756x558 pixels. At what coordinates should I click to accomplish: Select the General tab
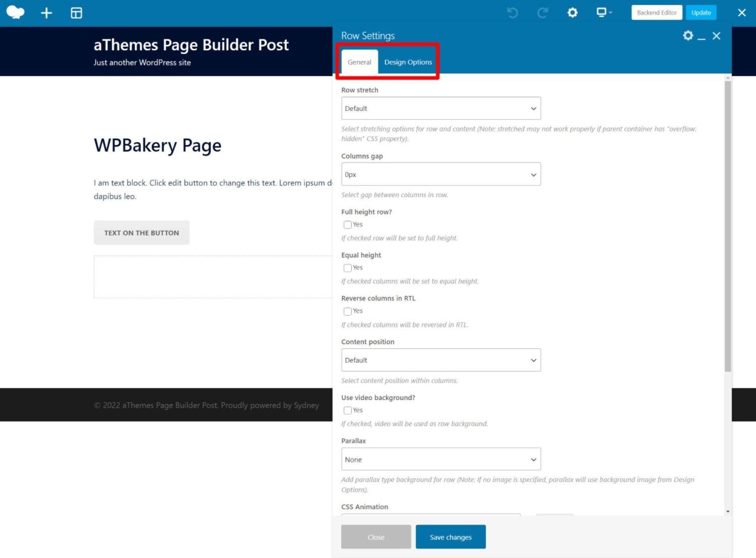359,62
